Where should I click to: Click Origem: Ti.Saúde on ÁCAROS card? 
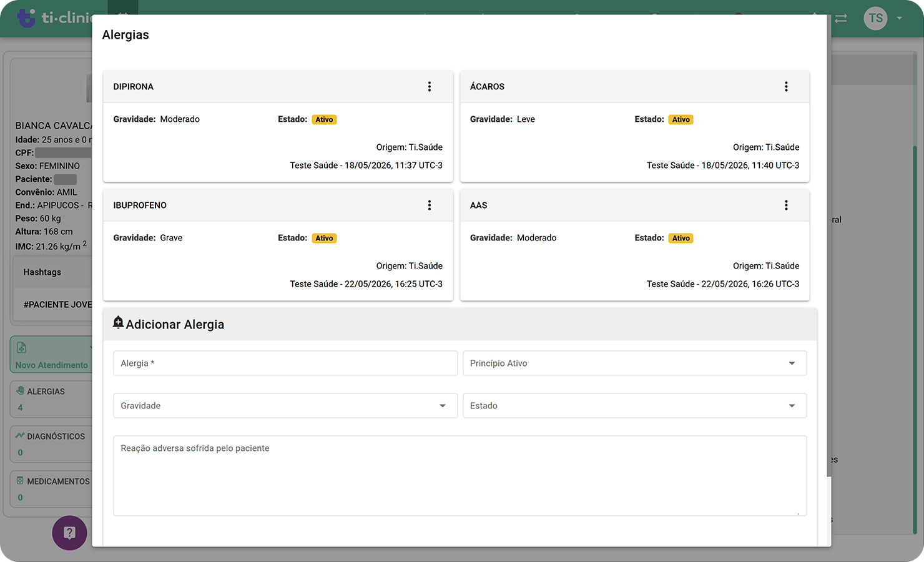(766, 147)
